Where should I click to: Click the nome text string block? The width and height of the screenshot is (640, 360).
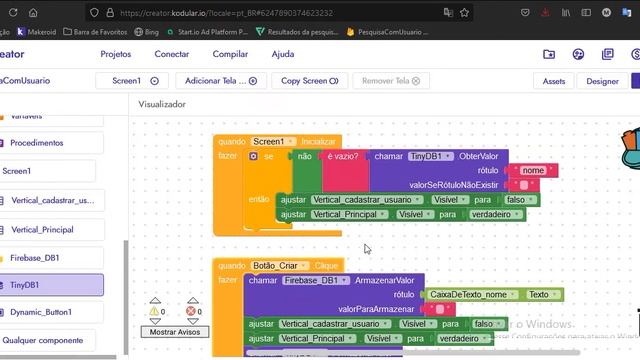533,171
